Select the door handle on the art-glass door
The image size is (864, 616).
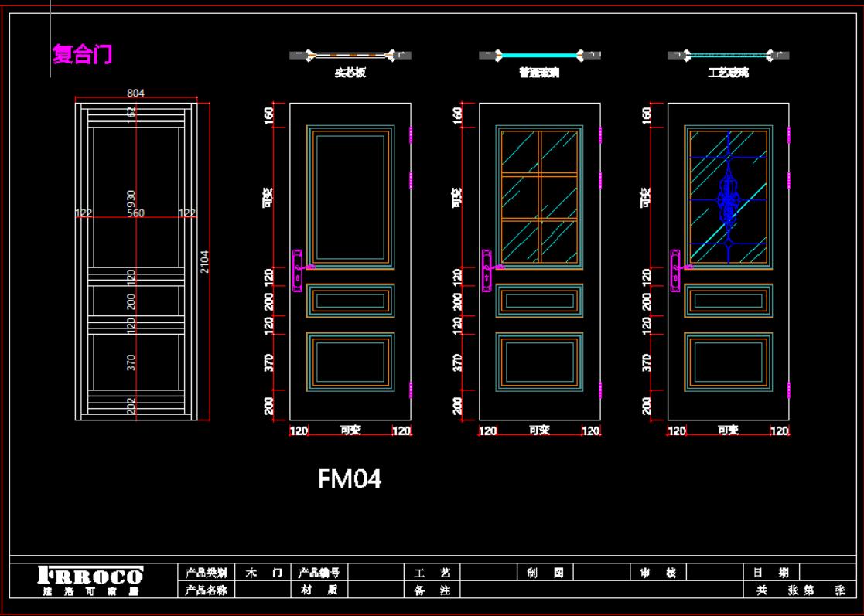click(x=675, y=271)
